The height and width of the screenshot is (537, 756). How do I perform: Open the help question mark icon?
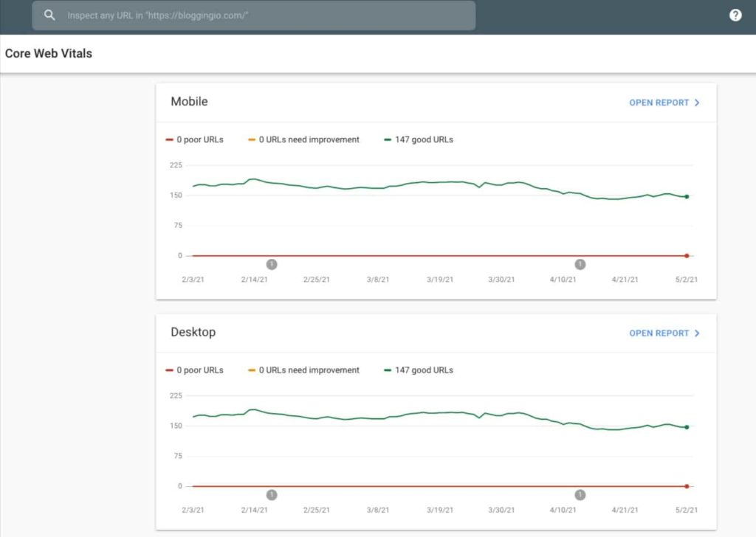(x=735, y=15)
